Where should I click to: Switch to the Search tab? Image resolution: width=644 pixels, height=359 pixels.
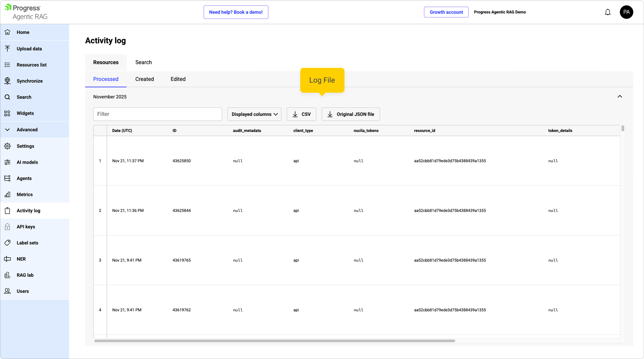click(144, 62)
